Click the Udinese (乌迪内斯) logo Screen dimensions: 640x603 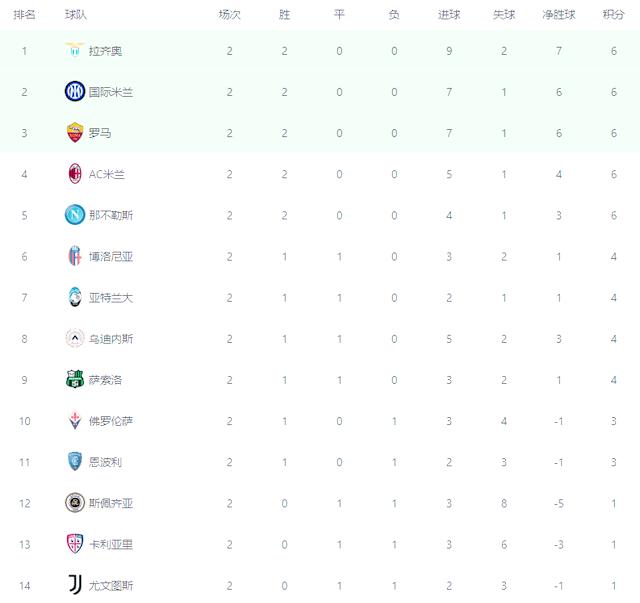coord(74,339)
